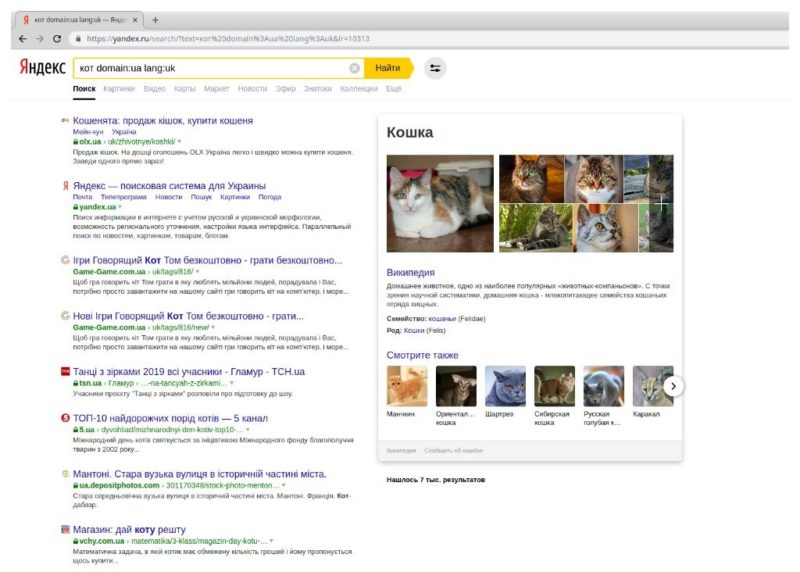
Task: Open the Манчкин breed thumbnail
Action: [x=407, y=386]
